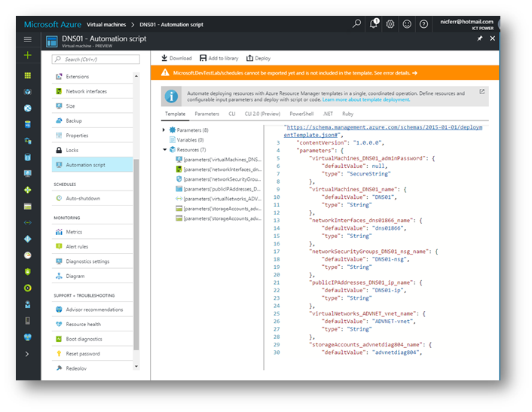The width and height of the screenshot is (532, 412).
Task: Download the template
Action: [x=176, y=58]
